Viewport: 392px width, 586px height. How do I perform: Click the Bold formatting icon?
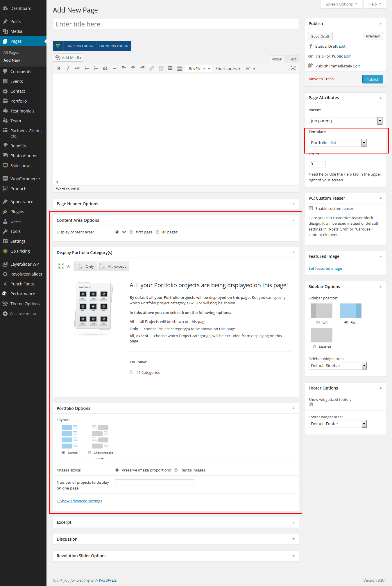(x=59, y=69)
